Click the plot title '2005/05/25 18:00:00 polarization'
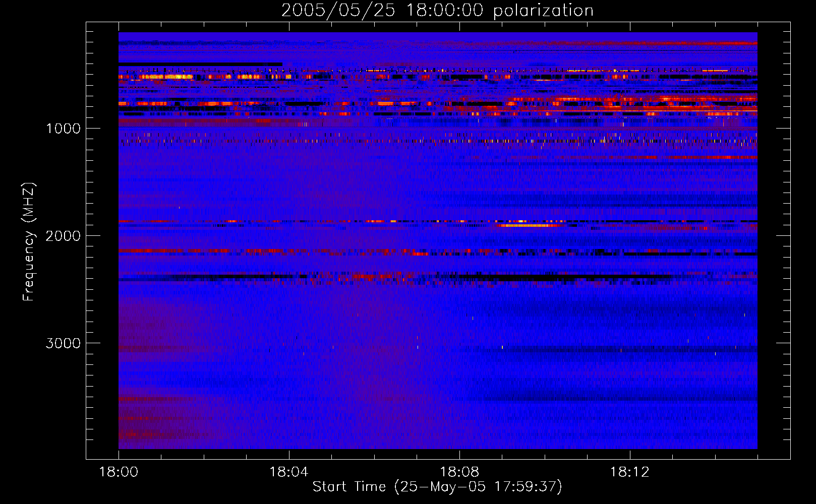The image size is (816, 504). coord(437,11)
